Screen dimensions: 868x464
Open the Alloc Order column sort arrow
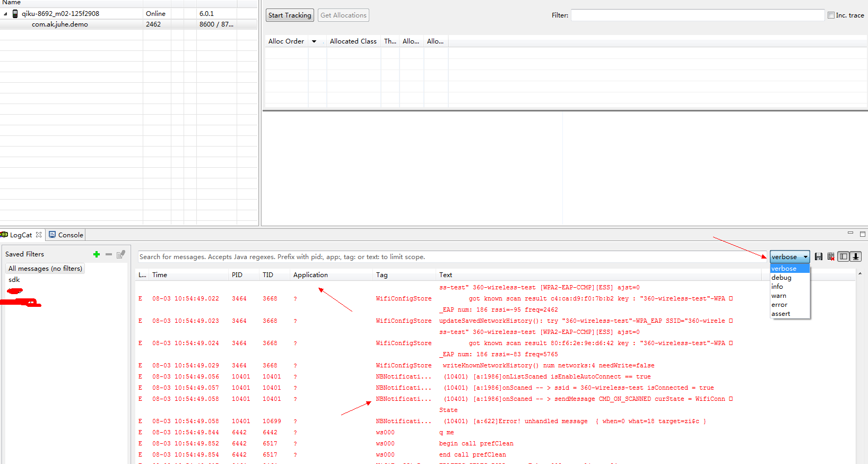coord(314,41)
